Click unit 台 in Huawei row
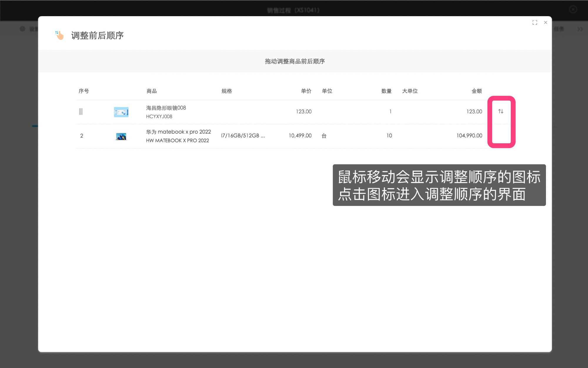Screen dimensions: 588x368 click(324, 136)
